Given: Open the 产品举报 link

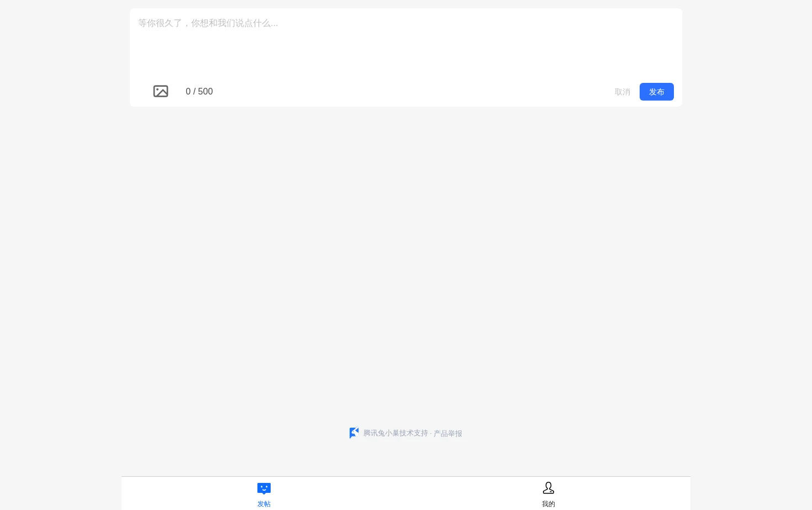Looking at the screenshot, I should pos(448,434).
